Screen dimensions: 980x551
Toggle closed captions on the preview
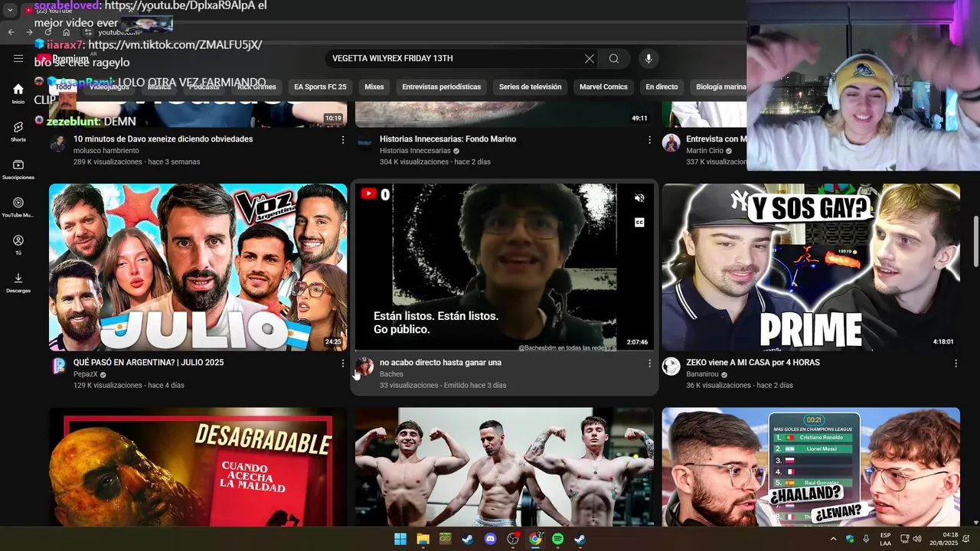coord(639,223)
